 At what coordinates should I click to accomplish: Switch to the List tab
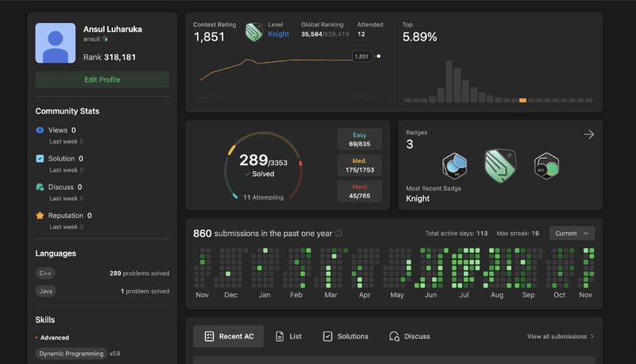point(289,336)
